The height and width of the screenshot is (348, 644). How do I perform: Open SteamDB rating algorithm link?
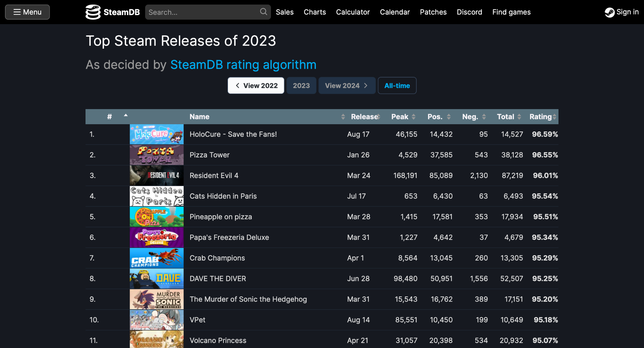click(x=243, y=65)
